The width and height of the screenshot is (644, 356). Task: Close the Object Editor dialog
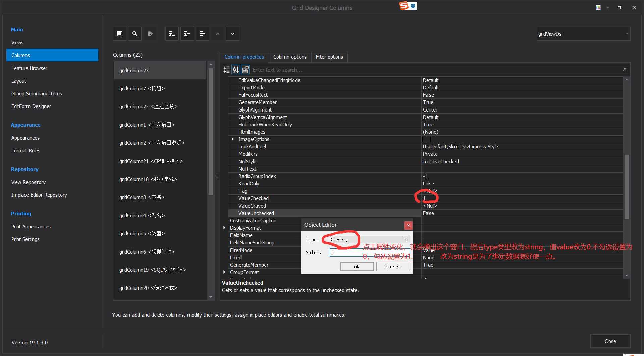(408, 225)
